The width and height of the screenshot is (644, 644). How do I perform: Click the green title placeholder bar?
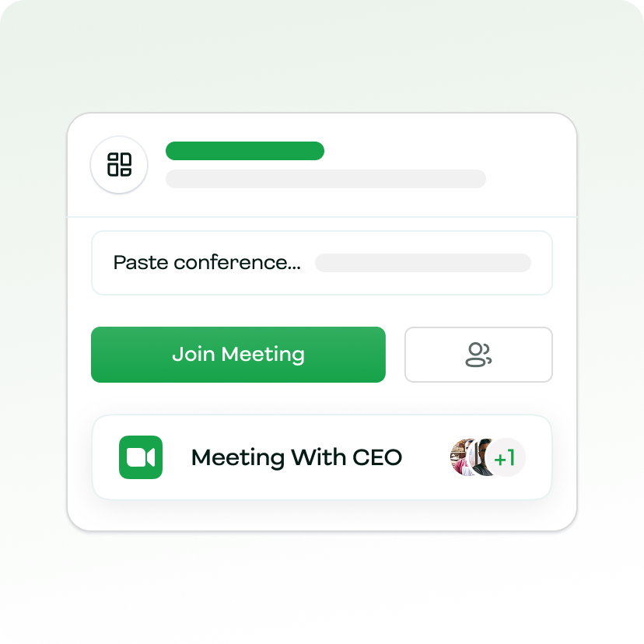[x=245, y=151]
